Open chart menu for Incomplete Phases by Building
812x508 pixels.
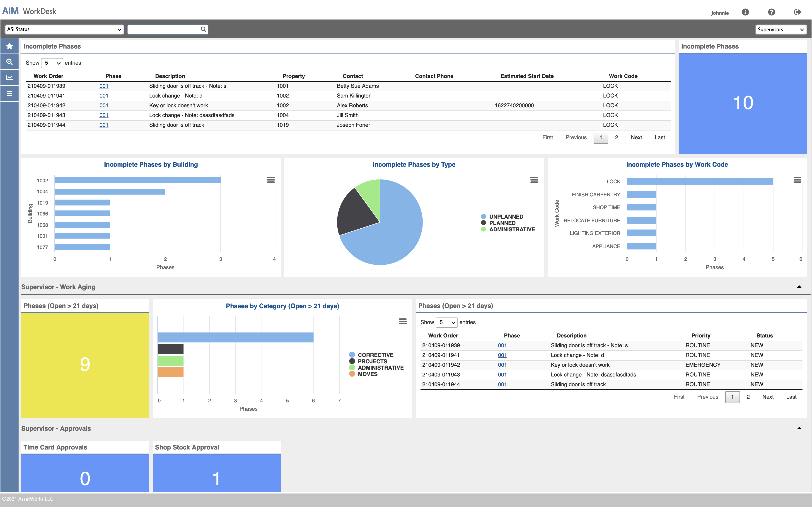(x=271, y=180)
